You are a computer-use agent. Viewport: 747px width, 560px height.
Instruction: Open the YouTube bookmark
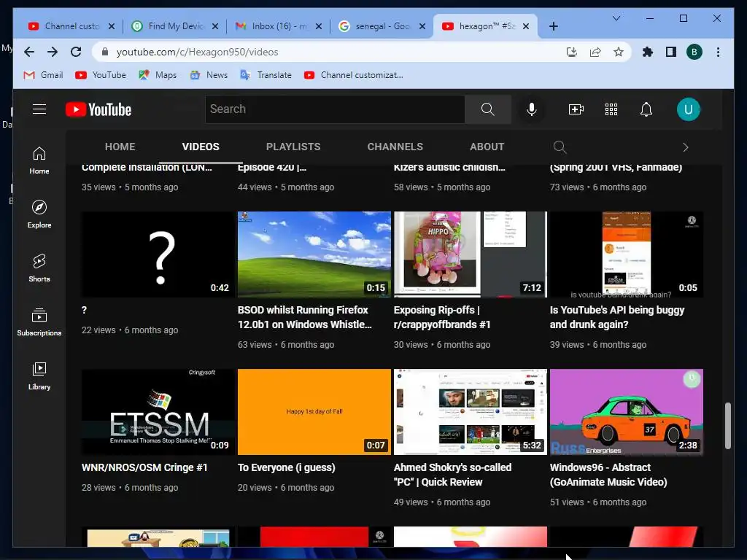click(101, 75)
